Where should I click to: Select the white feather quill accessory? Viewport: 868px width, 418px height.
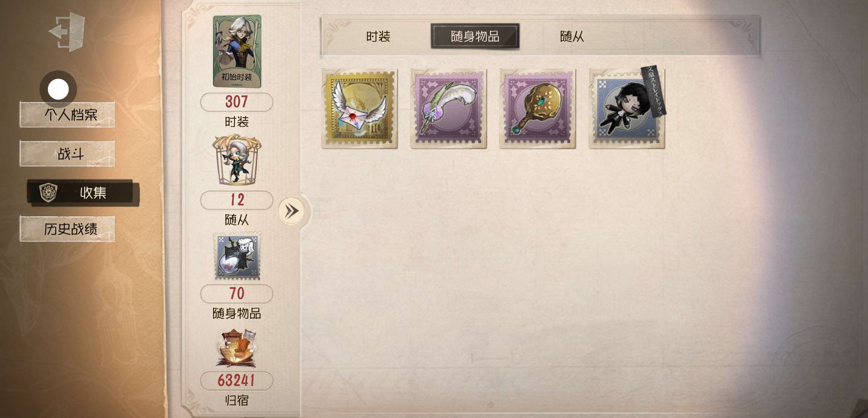coord(448,109)
